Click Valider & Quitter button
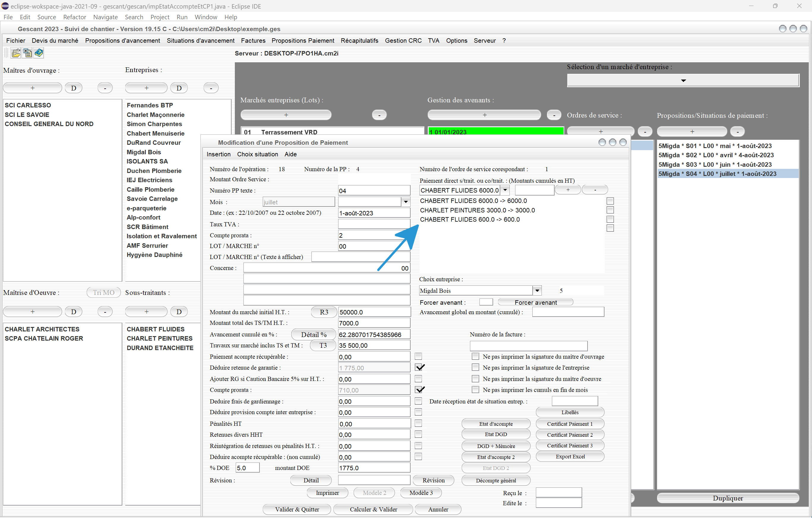812x518 pixels. point(297,509)
